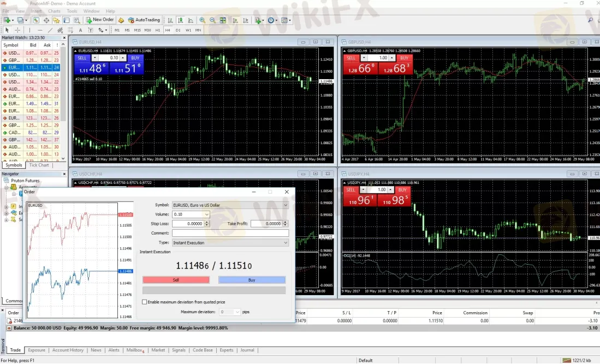This screenshot has height=364, width=600.
Task: Select the Fibonacci retracement drawing tool
Action: (70, 30)
